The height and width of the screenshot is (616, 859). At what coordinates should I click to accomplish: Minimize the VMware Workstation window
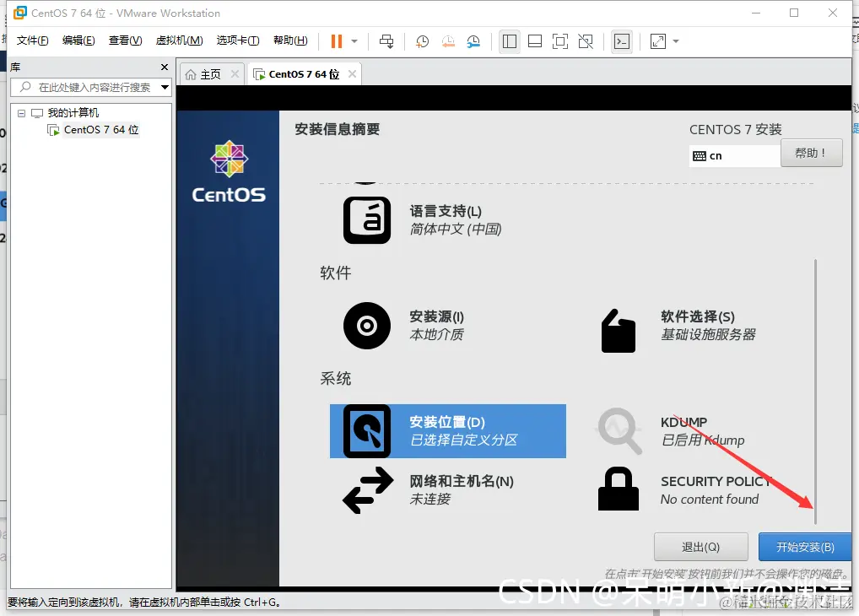coord(756,13)
